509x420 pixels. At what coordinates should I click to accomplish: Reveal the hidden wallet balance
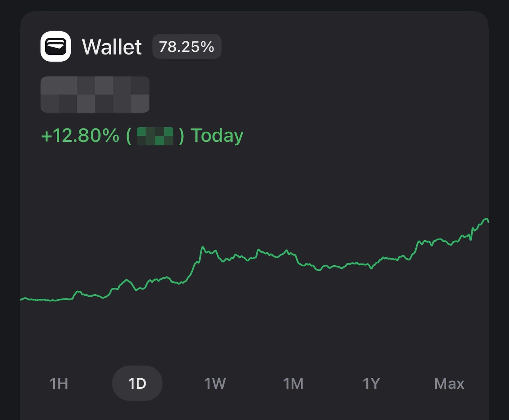coord(95,94)
